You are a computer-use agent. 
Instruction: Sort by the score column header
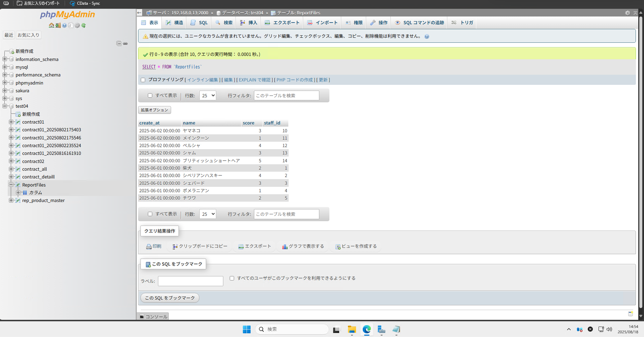(249, 123)
